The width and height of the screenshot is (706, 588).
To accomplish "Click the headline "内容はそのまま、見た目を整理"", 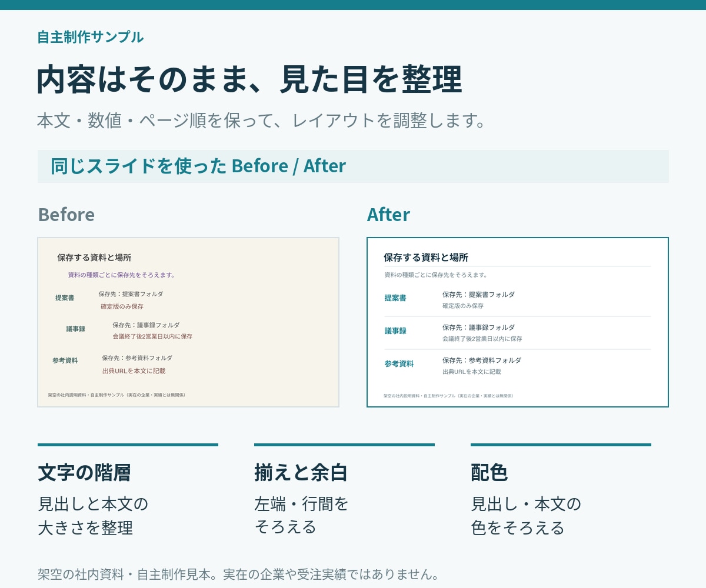I will coord(249,80).
